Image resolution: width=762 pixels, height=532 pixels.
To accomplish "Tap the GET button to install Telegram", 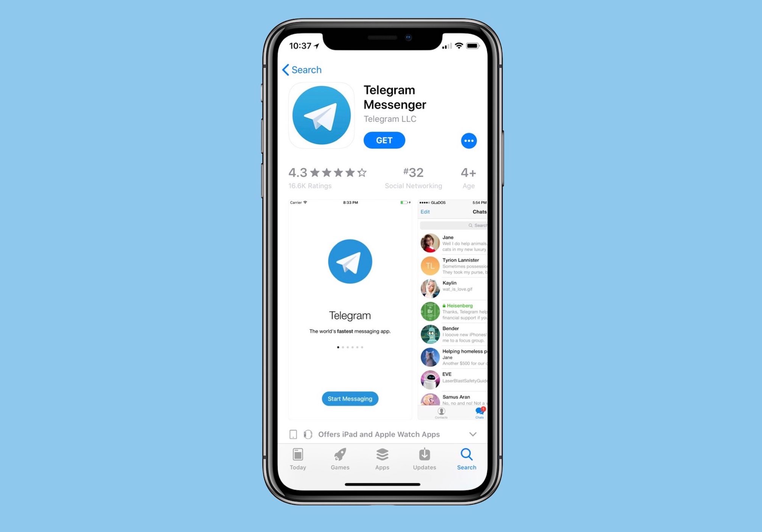I will 384,140.
